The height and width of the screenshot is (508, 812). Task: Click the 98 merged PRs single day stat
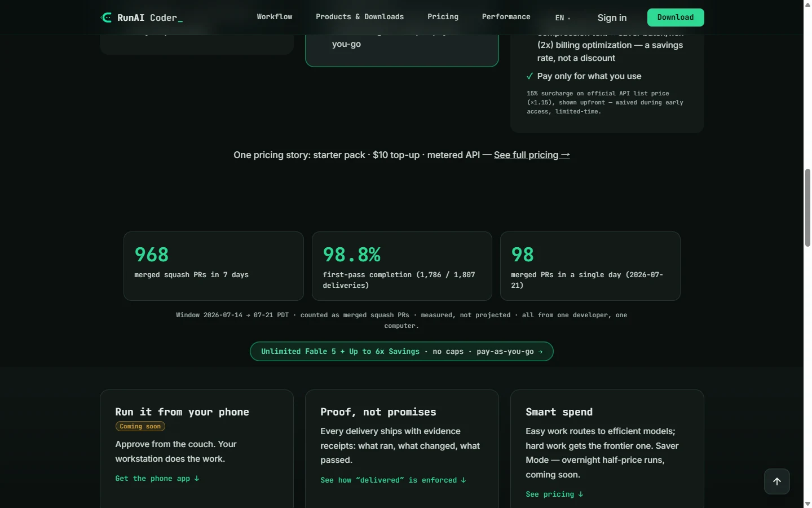point(590,266)
